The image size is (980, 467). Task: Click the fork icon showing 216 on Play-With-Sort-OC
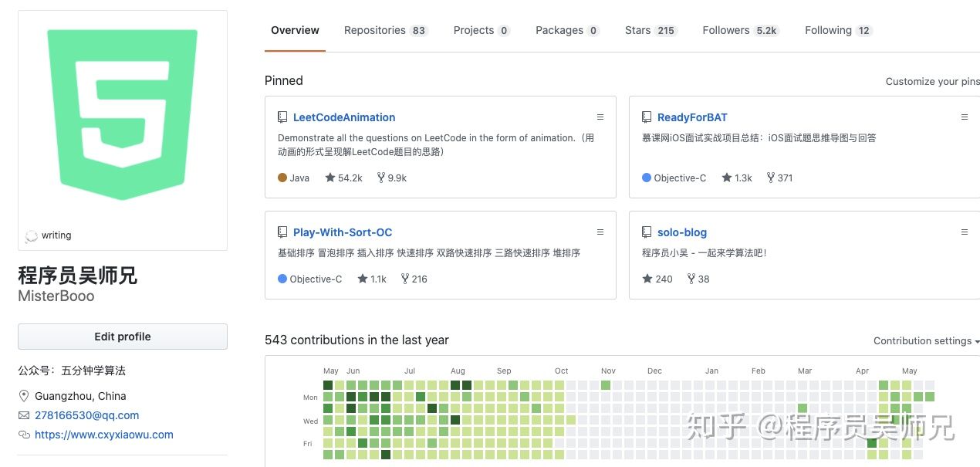[405, 279]
